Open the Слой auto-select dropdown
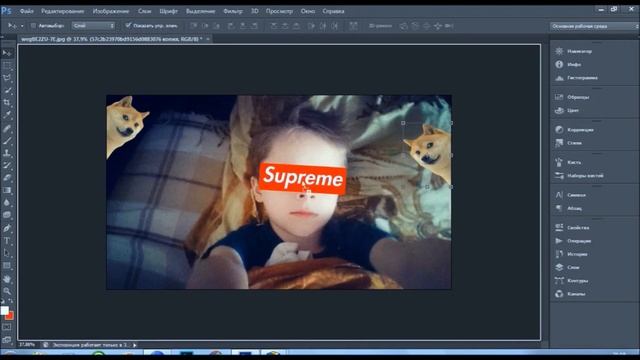Viewport: 640px width, 360px height. 93,26
